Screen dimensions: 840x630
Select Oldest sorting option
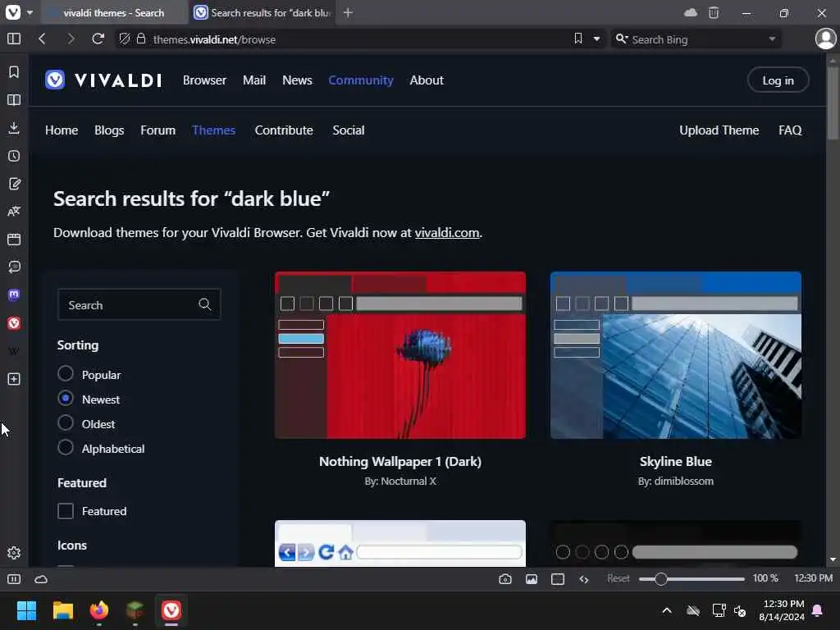coord(66,422)
